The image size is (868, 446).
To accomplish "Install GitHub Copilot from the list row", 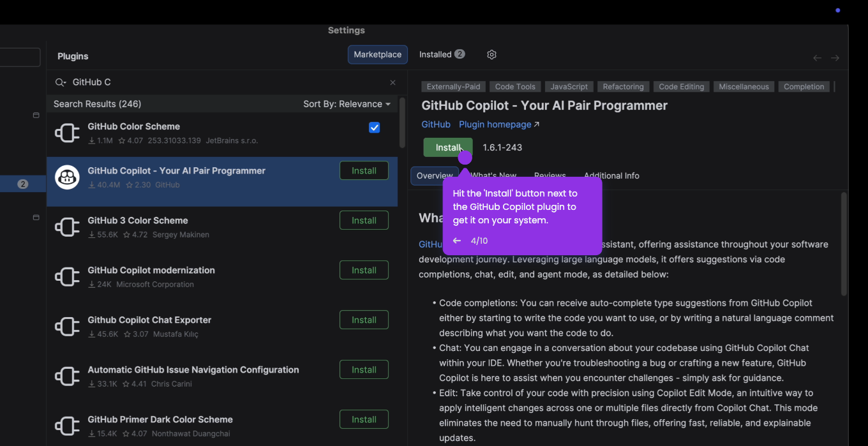I will [364, 171].
